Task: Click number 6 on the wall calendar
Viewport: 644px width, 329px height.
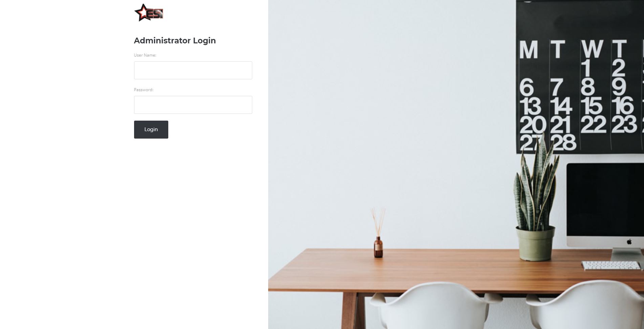Action: [527, 87]
